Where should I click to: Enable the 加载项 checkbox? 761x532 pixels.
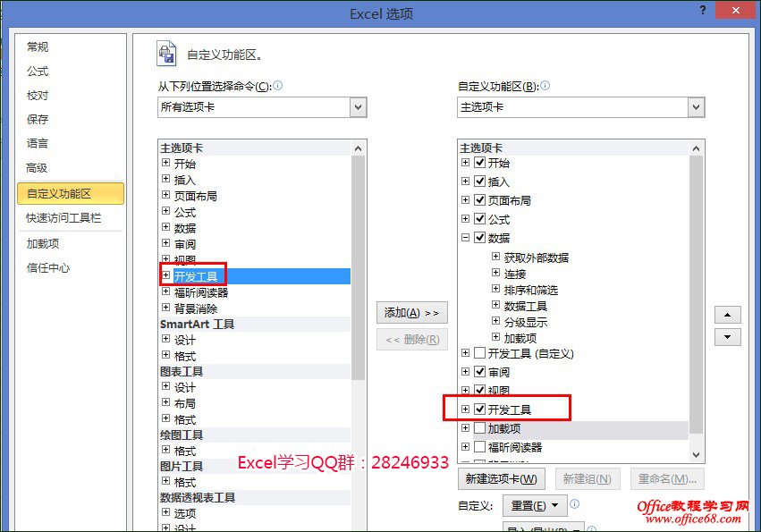pos(480,427)
